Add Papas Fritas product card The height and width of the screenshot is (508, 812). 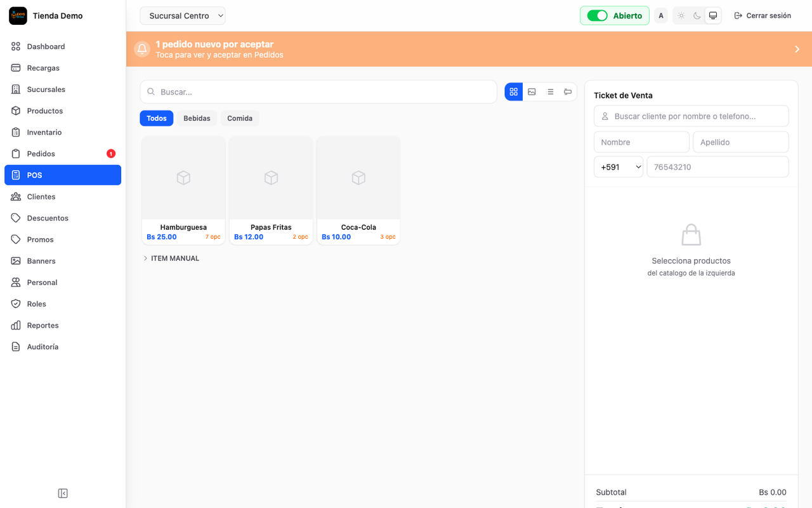pyautogui.click(x=271, y=190)
